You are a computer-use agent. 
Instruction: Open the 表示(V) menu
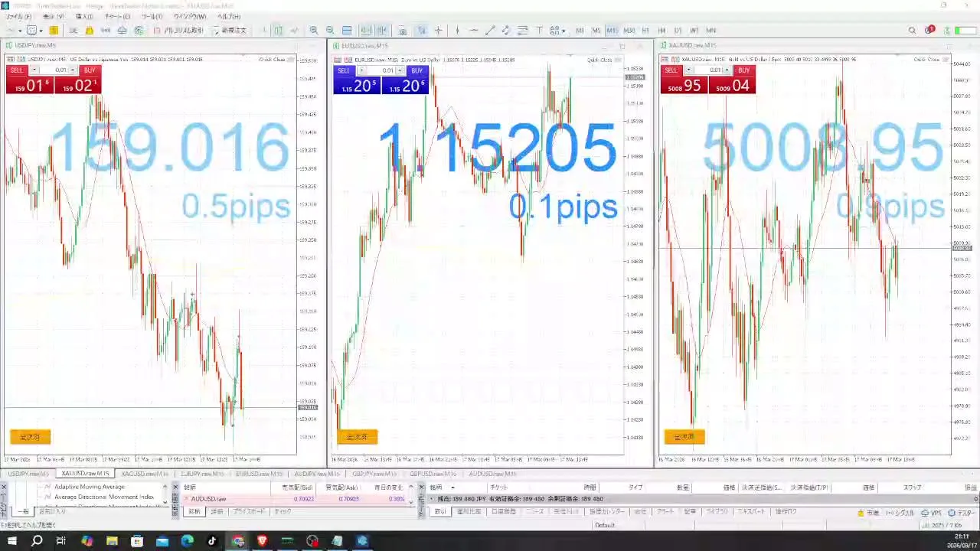54,16
